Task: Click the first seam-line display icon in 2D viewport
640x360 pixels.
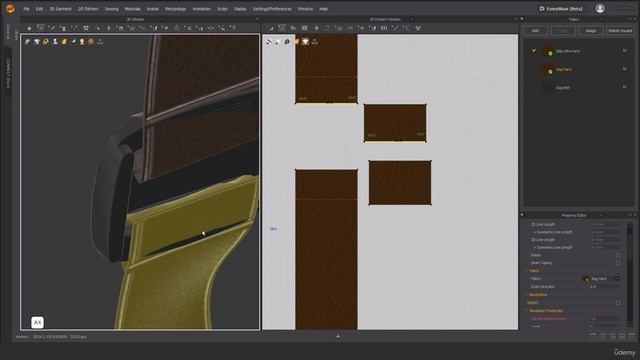Action: (x=269, y=42)
